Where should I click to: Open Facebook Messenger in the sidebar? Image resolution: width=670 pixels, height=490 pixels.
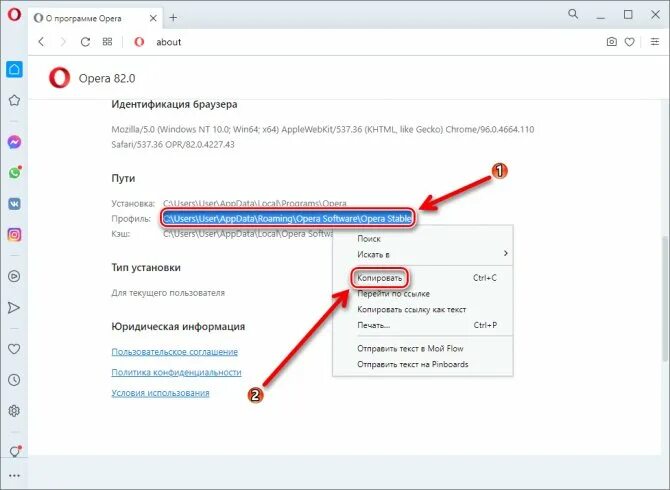pyautogui.click(x=14, y=142)
